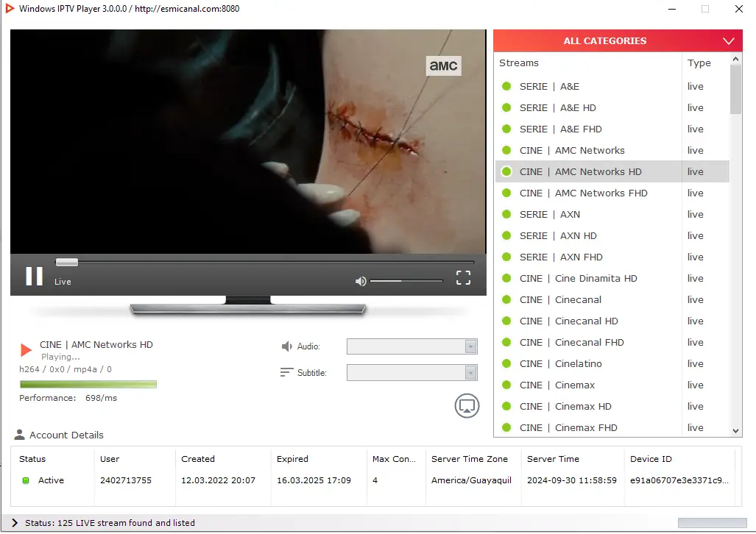
Task: Click green status dot of CINE | Cinelatino
Action: (x=506, y=363)
